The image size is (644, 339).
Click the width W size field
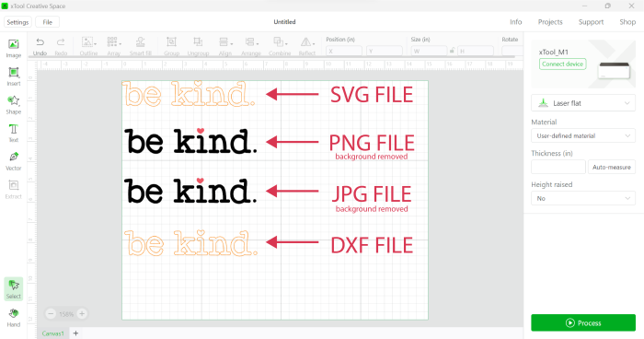point(430,51)
